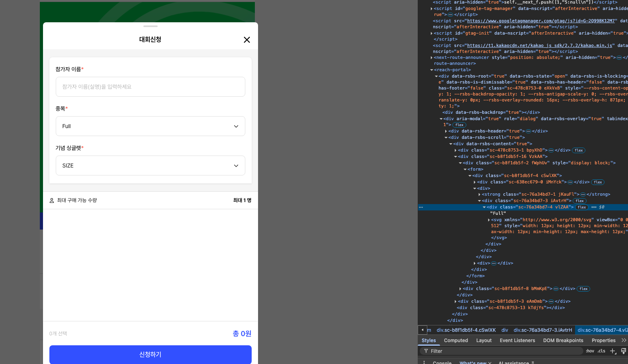Click the 참가자 이름 input field
The image size is (628, 364).
pyautogui.click(x=151, y=87)
